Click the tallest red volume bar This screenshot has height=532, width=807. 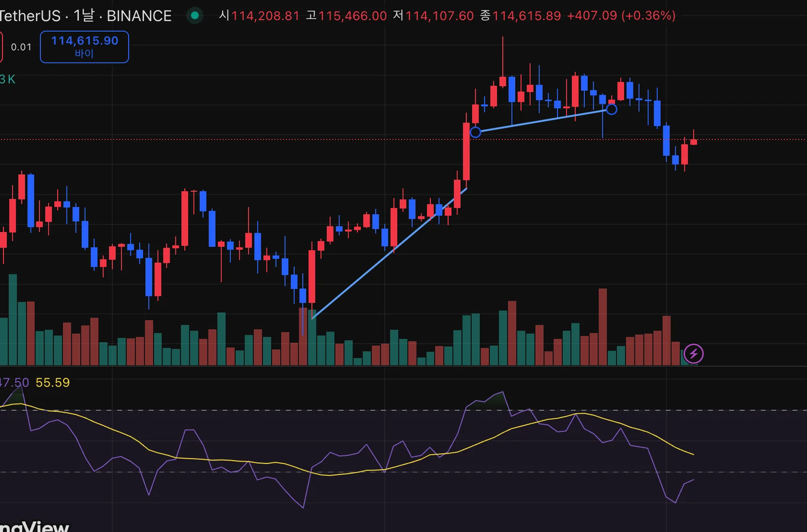[x=602, y=327]
